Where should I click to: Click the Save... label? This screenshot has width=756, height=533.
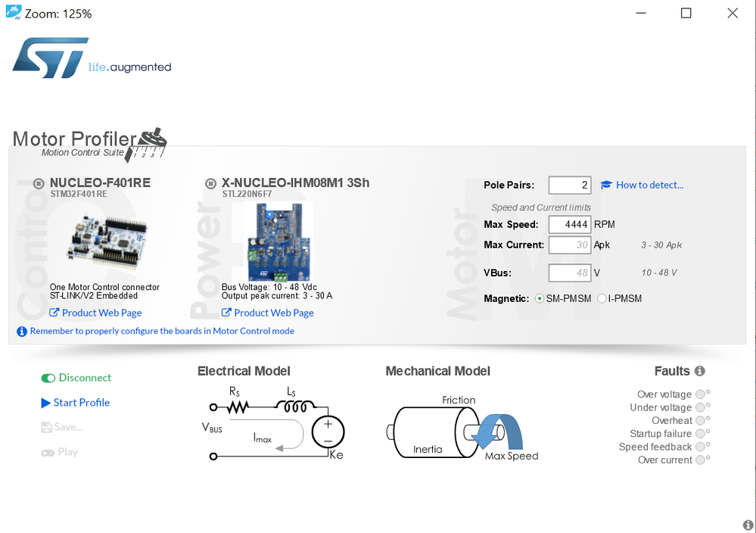click(68, 427)
